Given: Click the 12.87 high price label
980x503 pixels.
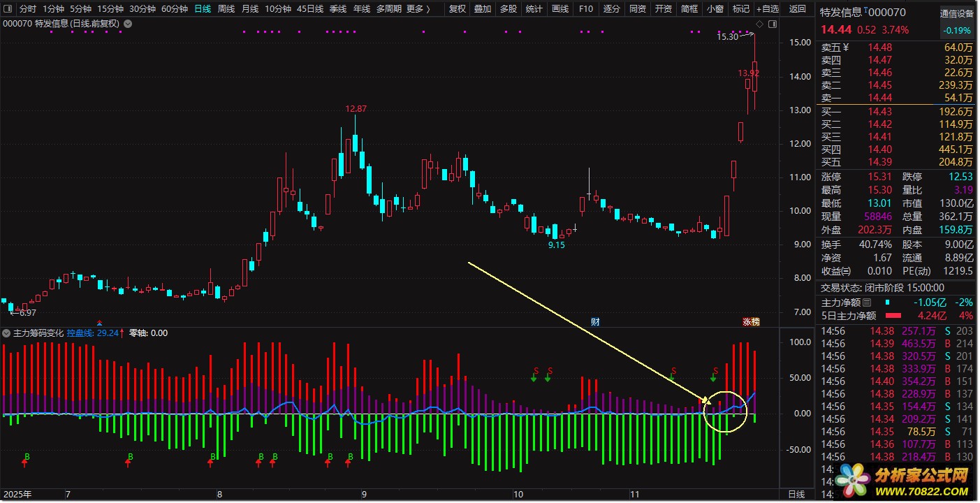Looking at the screenshot, I should tap(356, 109).
